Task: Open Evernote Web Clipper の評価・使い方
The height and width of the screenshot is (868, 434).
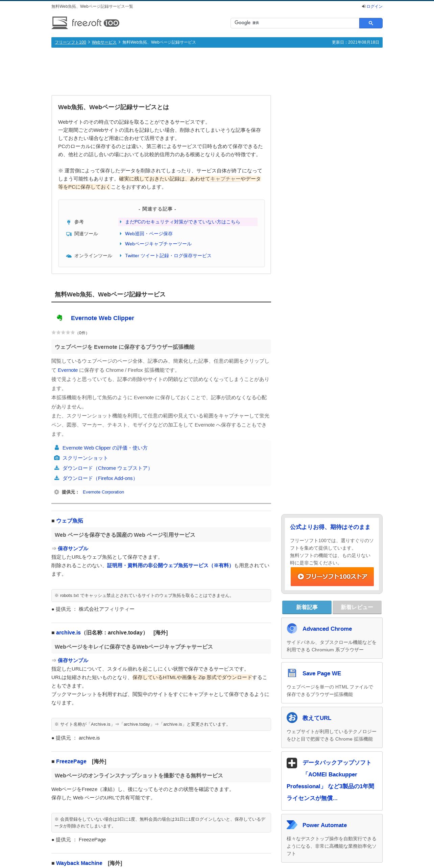Action: (x=105, y=448)
